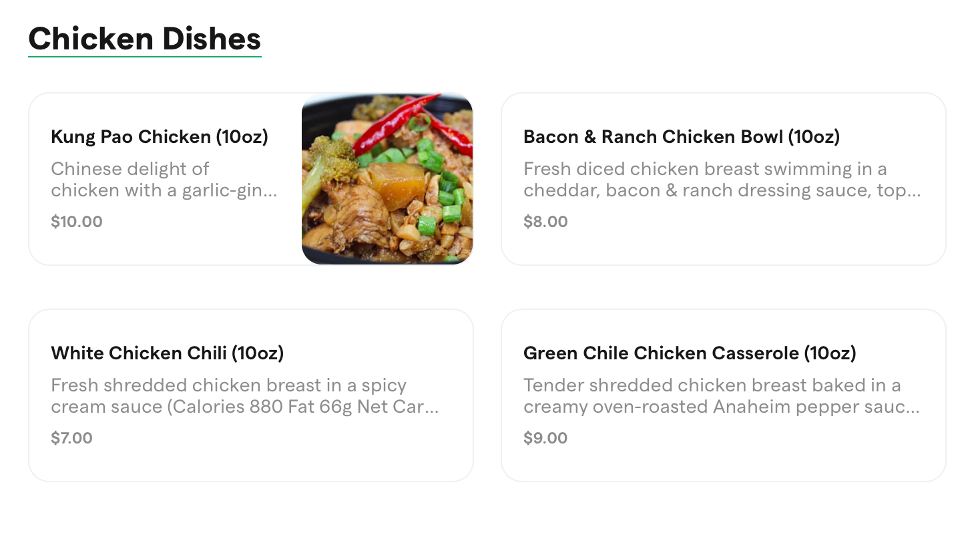Click the $8.00 price label
This screenshot has width=980, height=537.
click(x=545, y=222)
